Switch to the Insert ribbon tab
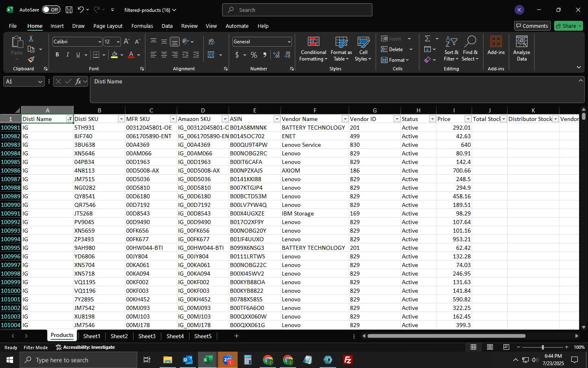 (x=57, y=26)
